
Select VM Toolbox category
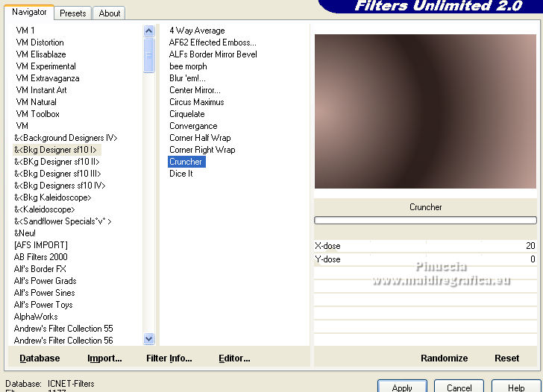(37, 114)
